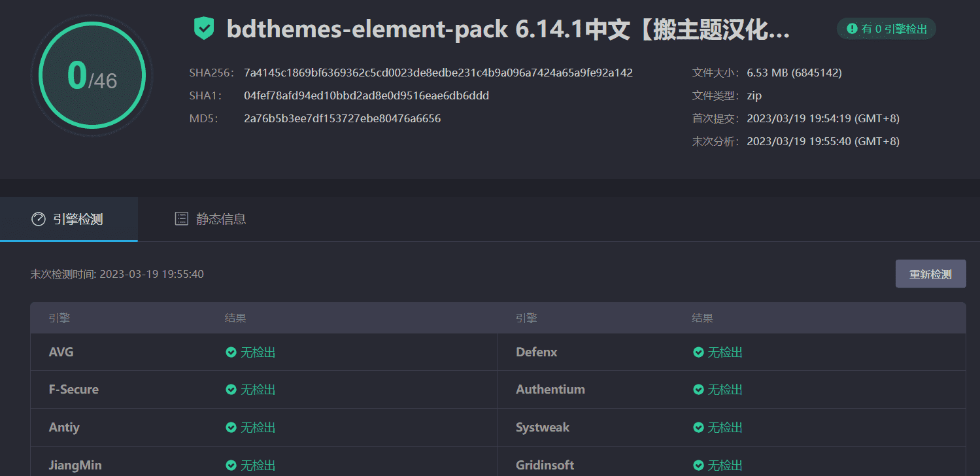Switch to the 静态信息 tab

(211, 219)
